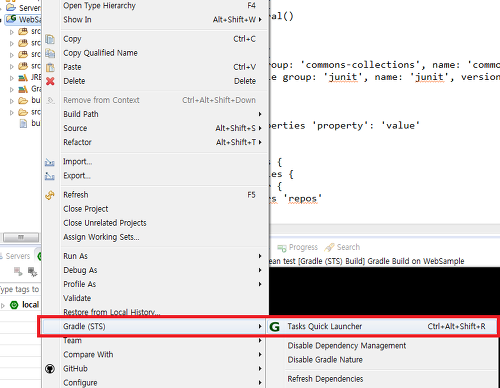
Task: Open the Debug As submenu arrow
Action: pos(260,270)
